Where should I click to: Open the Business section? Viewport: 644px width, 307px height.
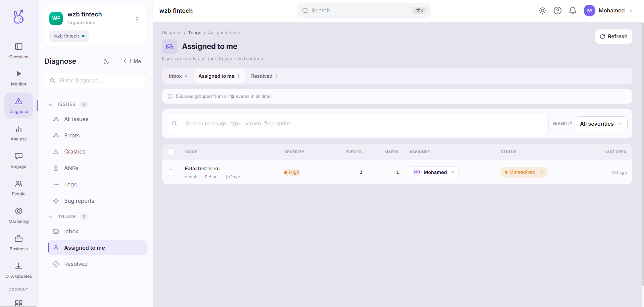pyautogui.click(x=19, y=243)
